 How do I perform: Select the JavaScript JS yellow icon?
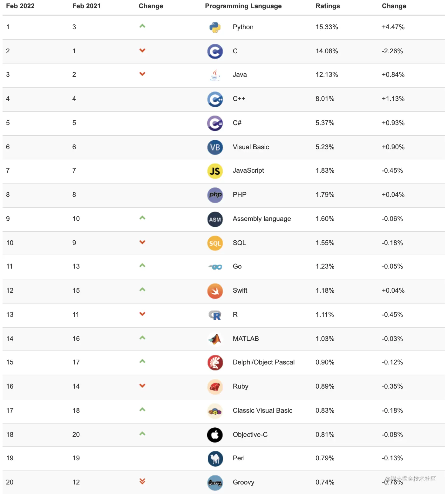click(x=215, y=171)
